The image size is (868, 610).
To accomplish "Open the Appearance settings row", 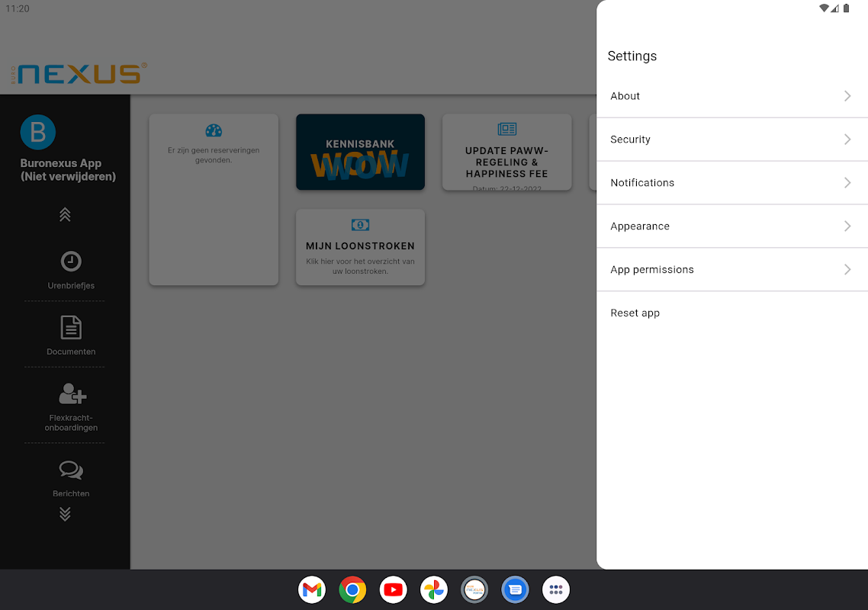I will pos(731,226).
